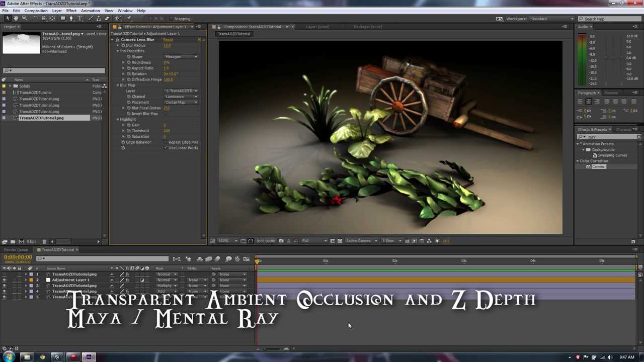Select the Horizontal Type tool
This screenshot has width=644, height=362.
(x=79, y=19)
